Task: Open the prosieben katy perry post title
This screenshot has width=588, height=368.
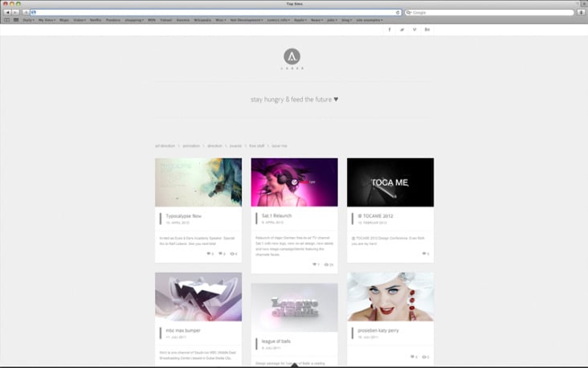Action: click(x=378, y=330)
